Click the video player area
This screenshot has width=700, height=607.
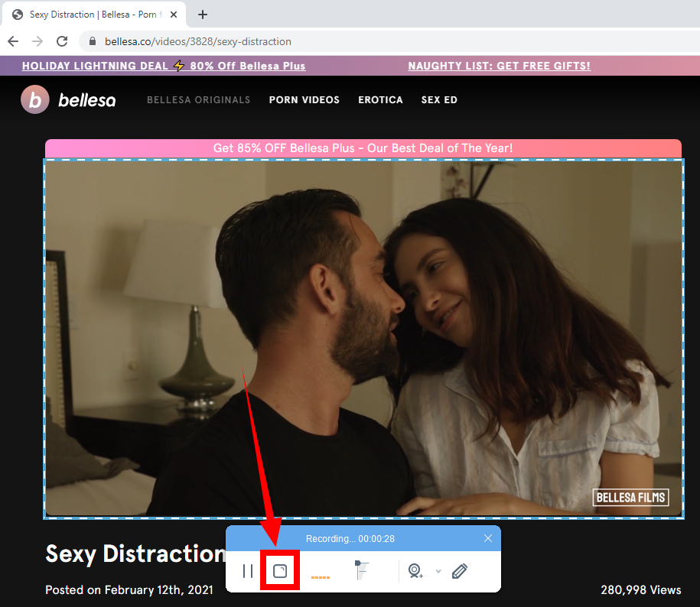(x=363, y=339)
